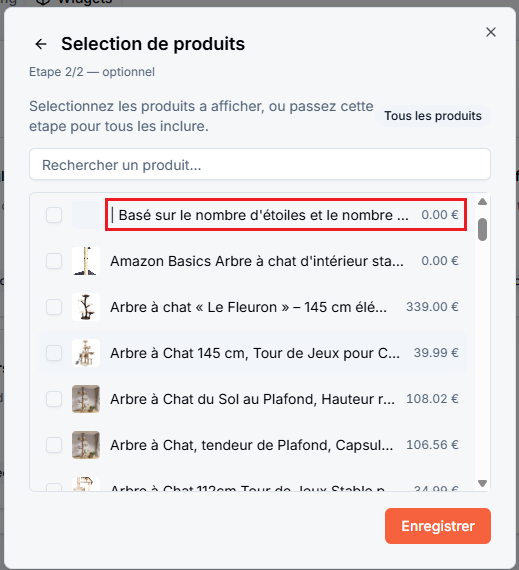
Task: Click thumbnail of Sol au Plafond cat tree
Action: (x=86, y=399)
